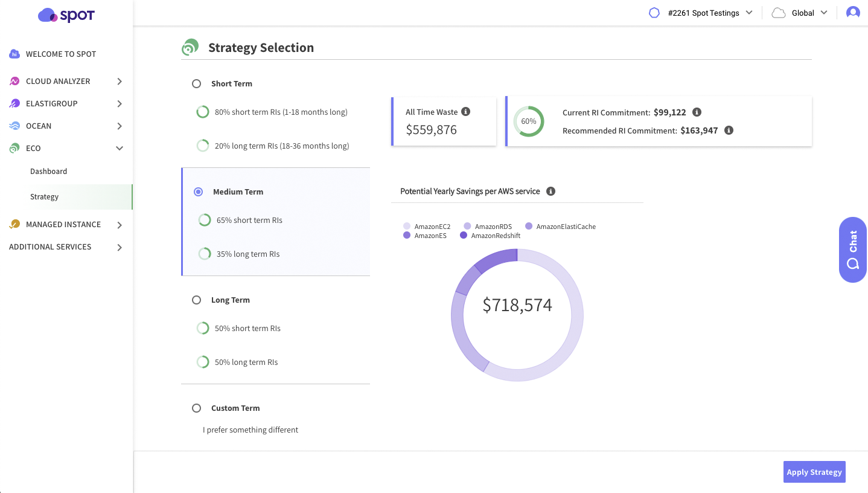868x493 pixels.
Task: Open the Eco Dashboard page
Action: (x=49, y=172)
